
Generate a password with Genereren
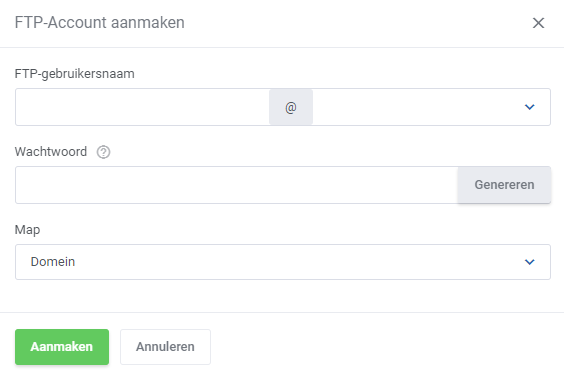(504, 185)
